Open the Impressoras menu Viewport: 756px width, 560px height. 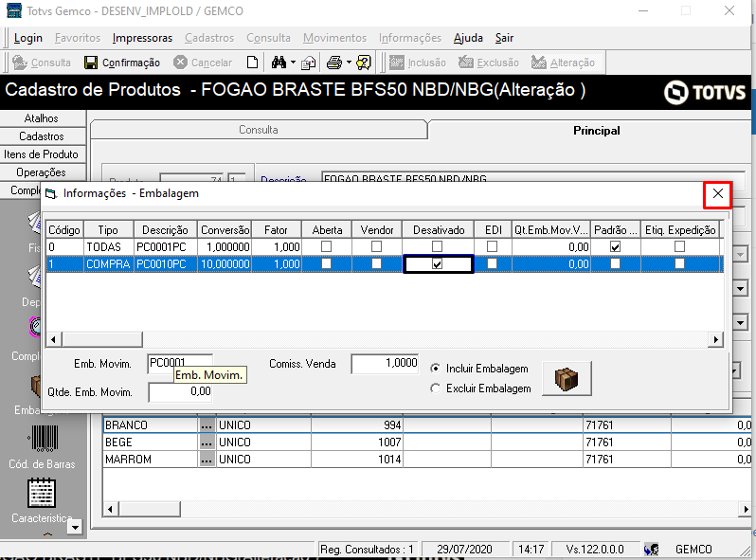coord(142,38)
